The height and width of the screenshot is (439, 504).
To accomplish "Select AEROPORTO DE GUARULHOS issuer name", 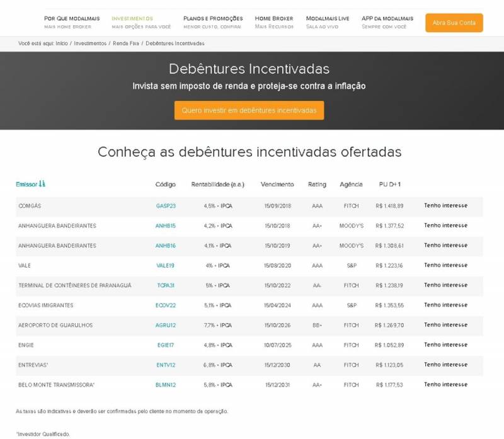I will (x=55, y=325).
